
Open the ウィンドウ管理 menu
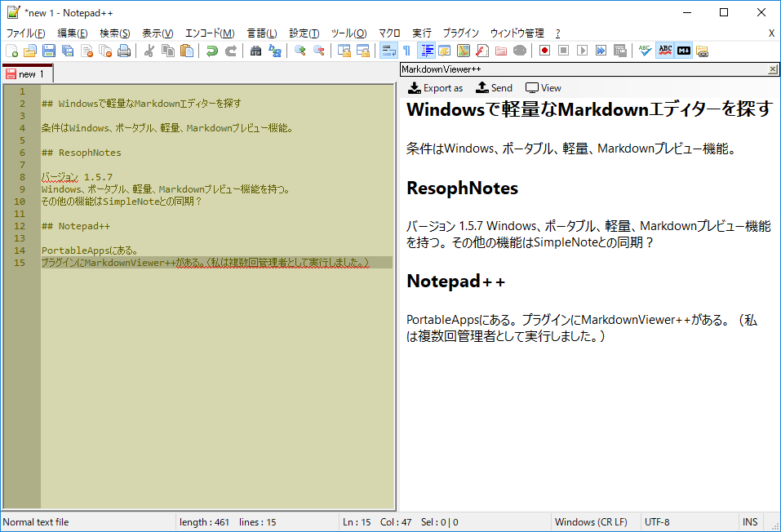coord(517,33)
